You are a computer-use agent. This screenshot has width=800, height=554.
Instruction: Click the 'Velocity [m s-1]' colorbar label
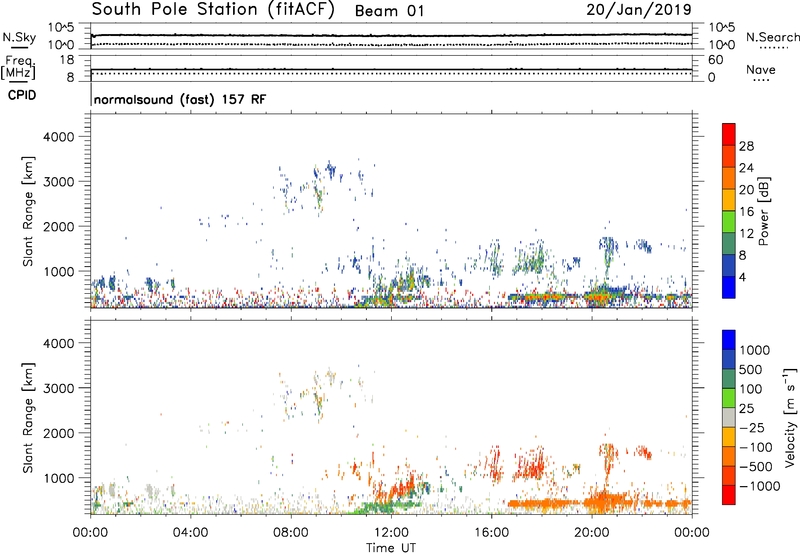point(790,417)
